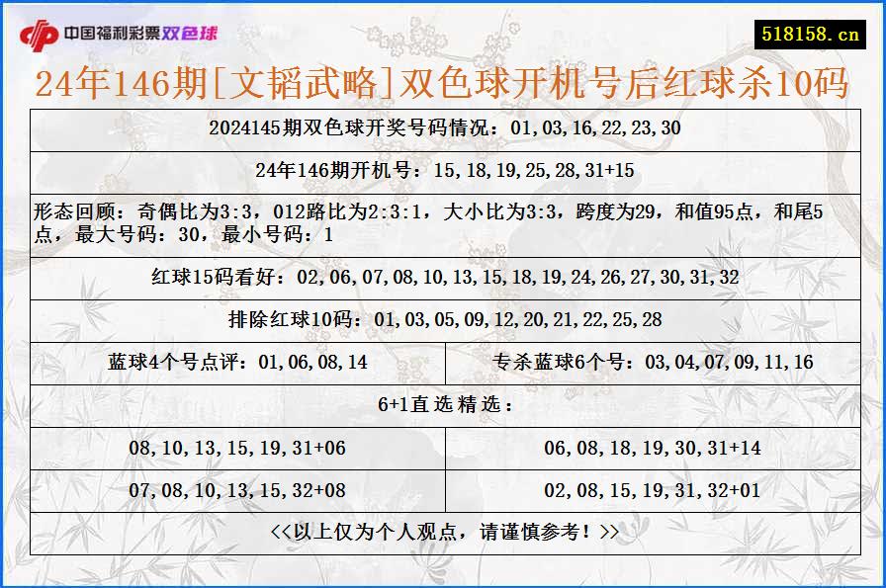Screen dimensions: 886x588
Task: Open the 2024145期开奖号码 row
Action: [443, 126]
